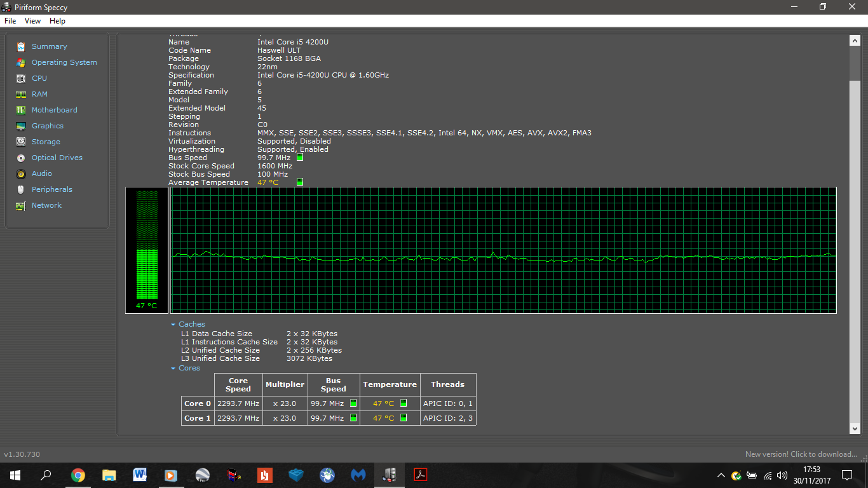Image resolution: width=868 pixels, height=488 pixels.
Task: Open the Operating System section icon
Action: tap(21, 62)
